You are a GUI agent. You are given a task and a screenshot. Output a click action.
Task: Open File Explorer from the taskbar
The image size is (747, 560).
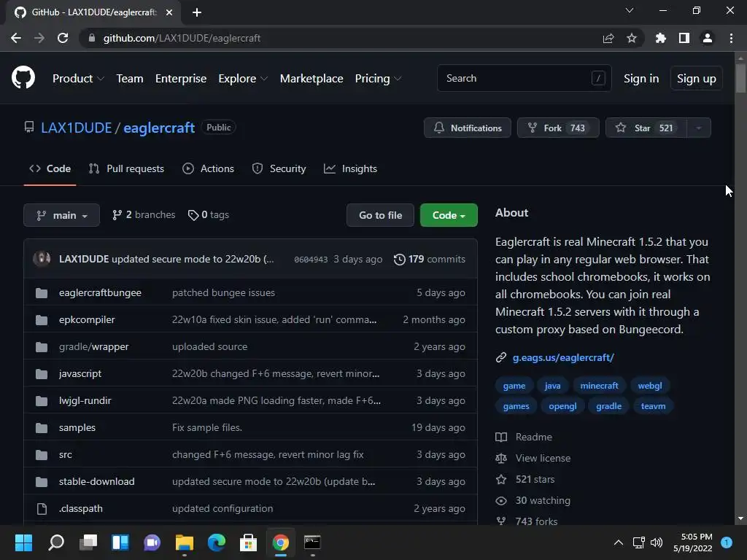tap(185, 542)
